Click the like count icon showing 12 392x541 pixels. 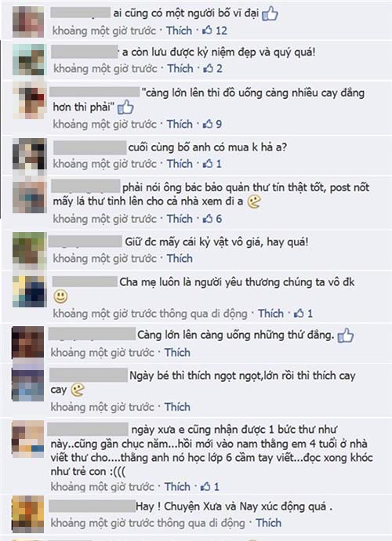coord(214,31)
